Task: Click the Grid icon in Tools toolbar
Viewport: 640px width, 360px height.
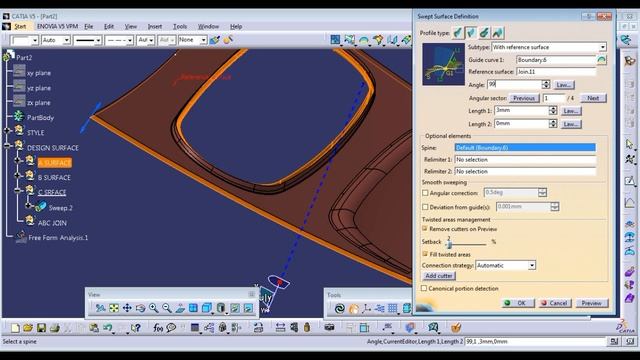Action: coord(393,309)
